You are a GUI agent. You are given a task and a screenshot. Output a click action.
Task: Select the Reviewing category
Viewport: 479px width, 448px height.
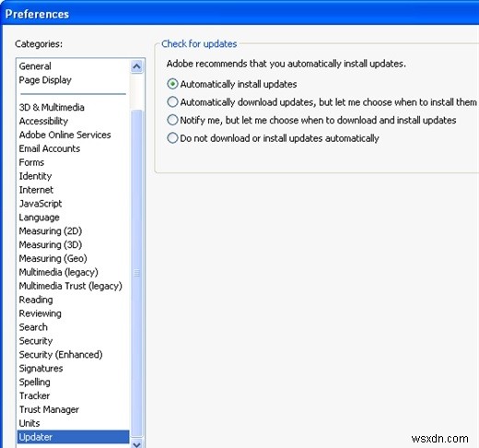point(41,313)
